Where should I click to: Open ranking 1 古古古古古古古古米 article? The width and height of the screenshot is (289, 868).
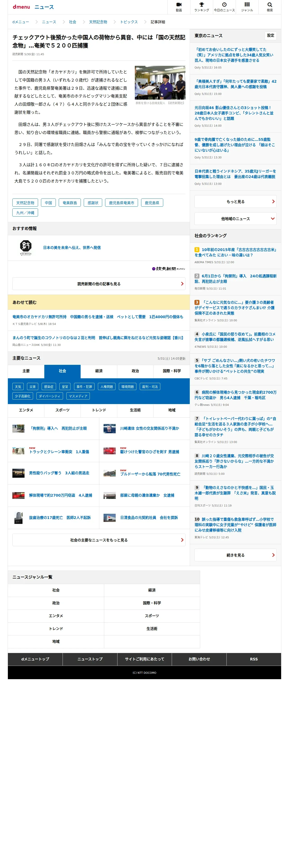point(235,252)
